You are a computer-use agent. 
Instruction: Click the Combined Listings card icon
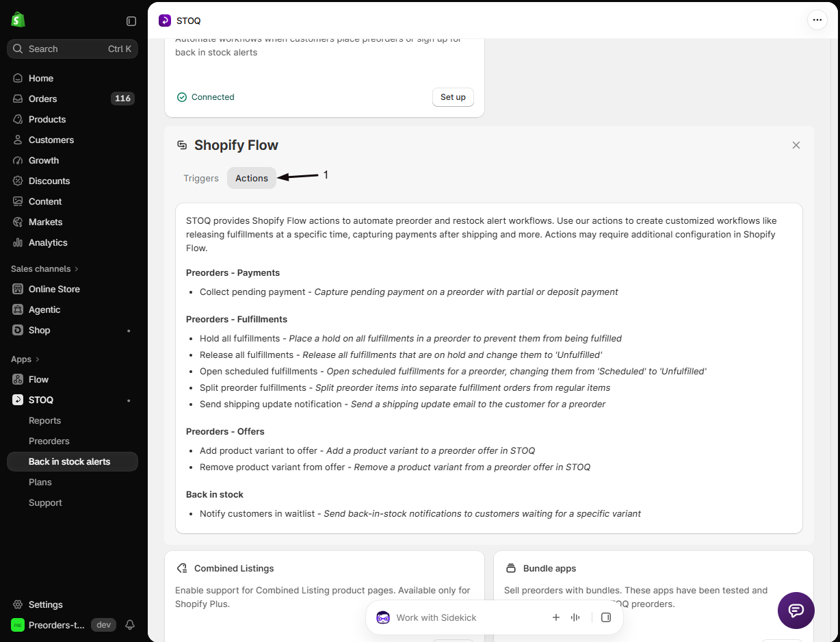[x=182, y=568]
